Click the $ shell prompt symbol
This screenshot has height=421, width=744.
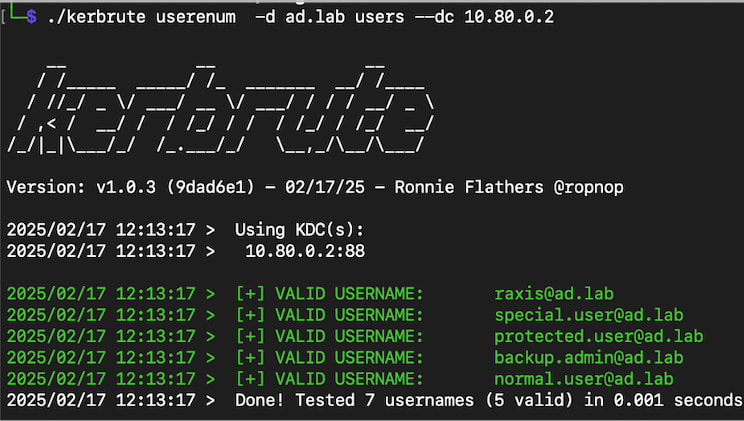[31, 18]
